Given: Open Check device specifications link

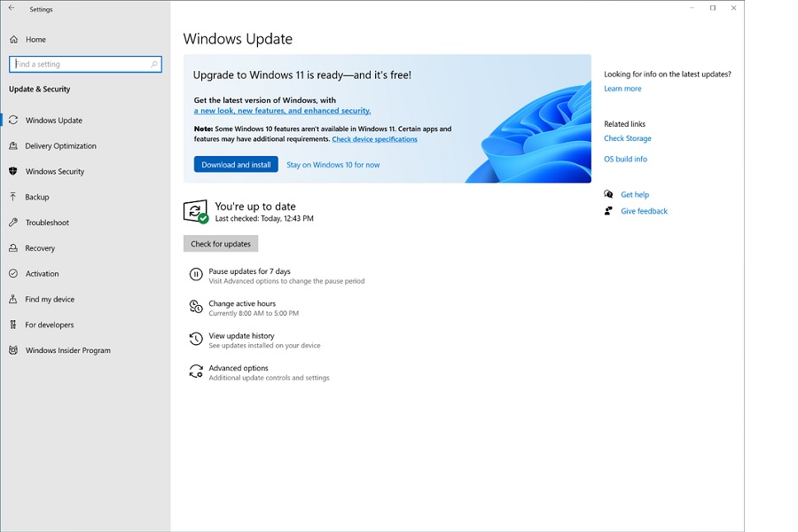Looking at the screenshot, I should click(374, 139).
